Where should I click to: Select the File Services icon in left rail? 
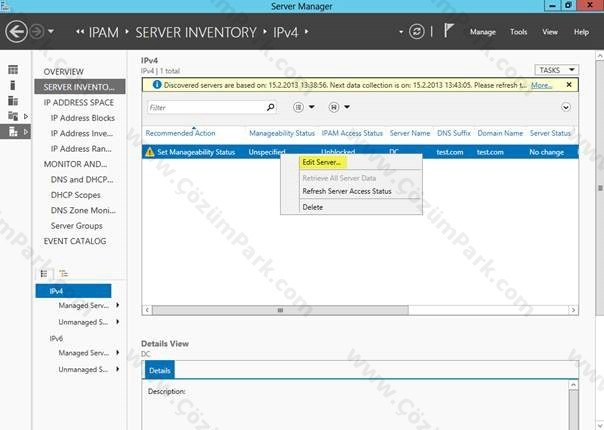[x=13, y=116]
